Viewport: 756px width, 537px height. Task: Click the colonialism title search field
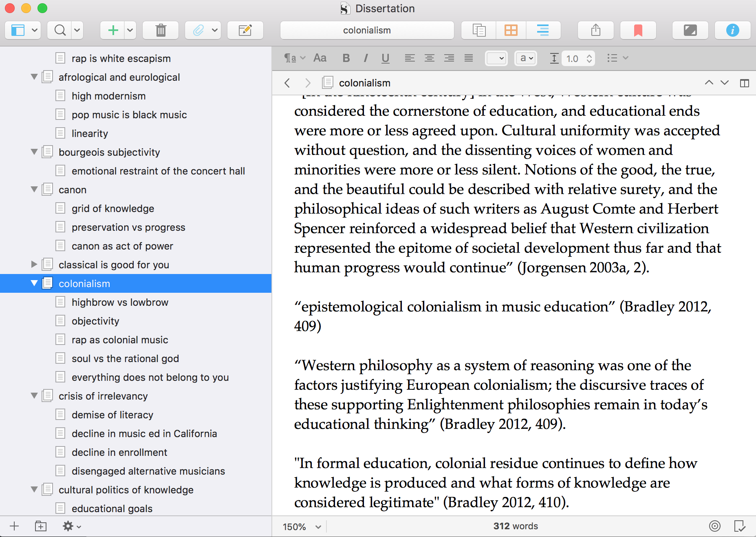pyautogui.click(x=367, y=30)
